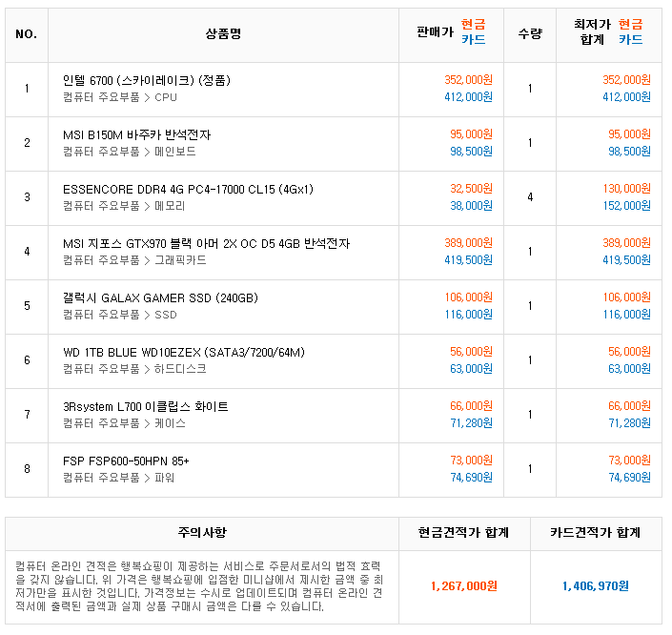
Task: Click row number 5 in NO. column
Action: tap(27, 306)
